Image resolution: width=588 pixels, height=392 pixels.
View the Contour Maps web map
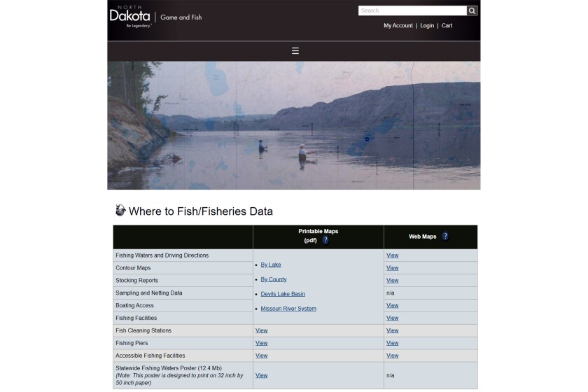[x=392, y=268]
